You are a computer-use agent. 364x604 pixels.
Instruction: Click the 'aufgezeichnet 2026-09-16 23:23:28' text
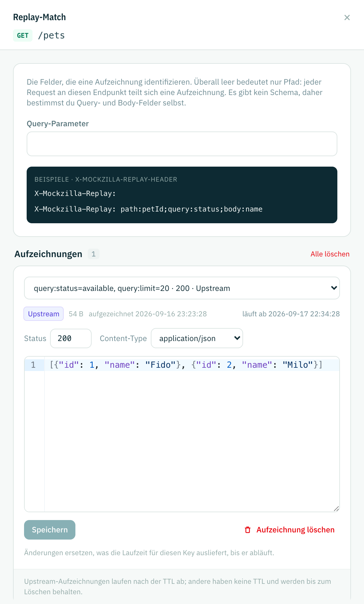point(148,314)
